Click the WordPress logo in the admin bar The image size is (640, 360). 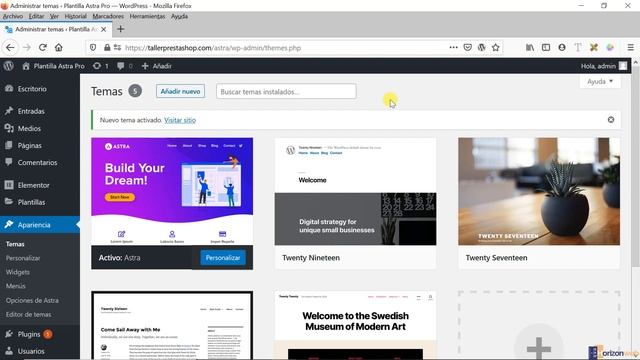pyautogui.click(x=8, y=66)
